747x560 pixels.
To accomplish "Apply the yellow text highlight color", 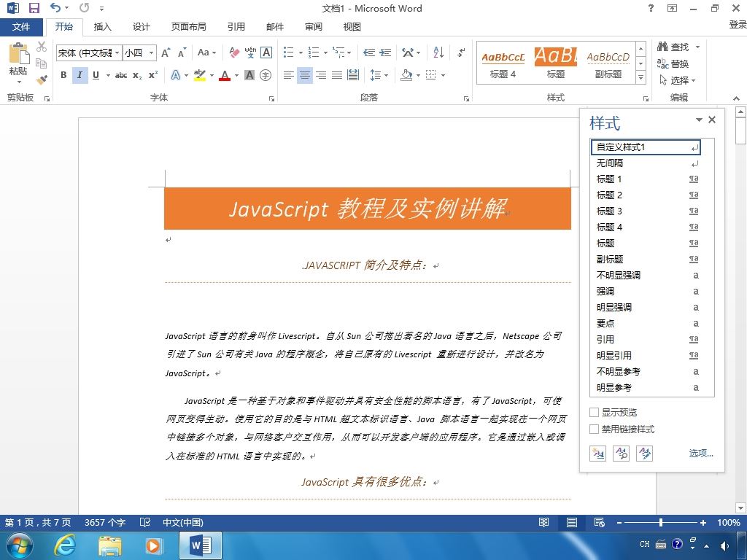I will pyautogui.click(x=200, y=75).
